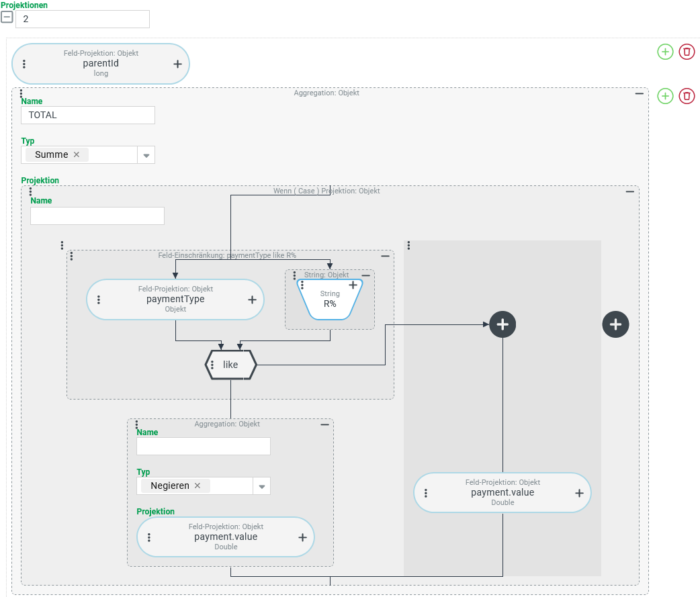
Task: Click plus icon on String R% node
Action: click(x=353, y=285)
